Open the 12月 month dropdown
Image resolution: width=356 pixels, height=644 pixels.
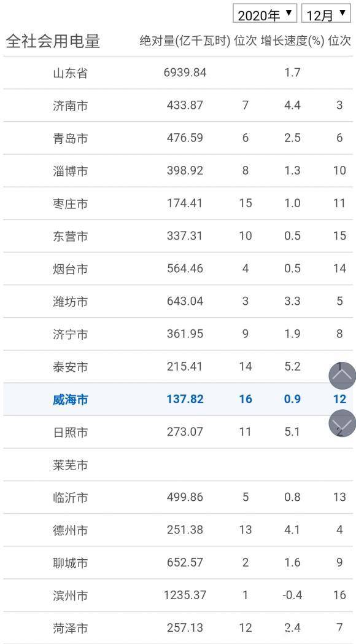pos(326,14)
